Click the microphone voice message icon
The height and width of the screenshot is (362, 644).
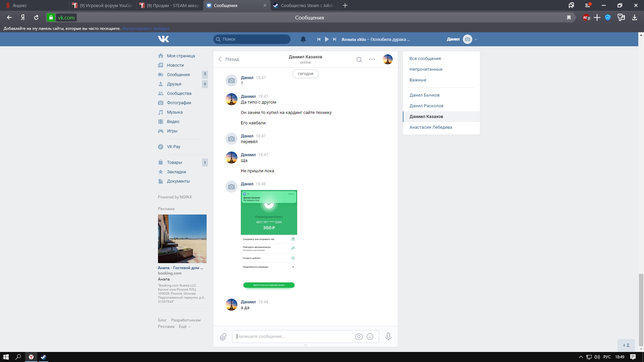[388, 337]
